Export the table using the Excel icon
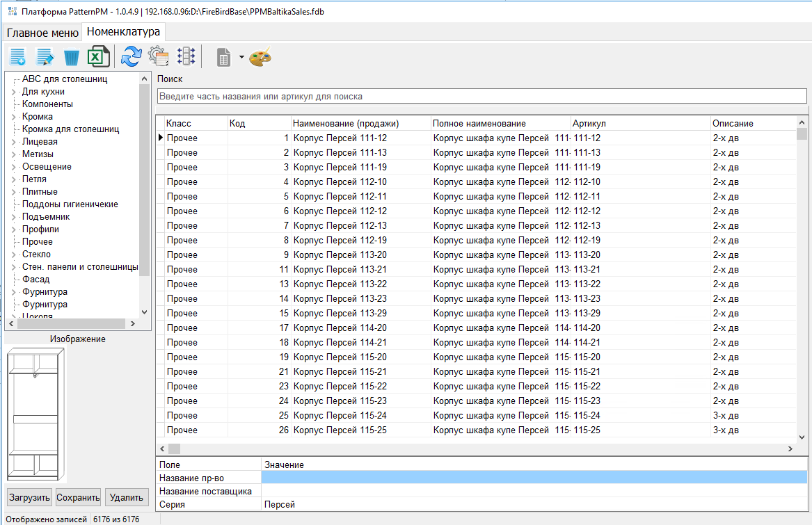 pyautogui.click(x=98, y=57)
